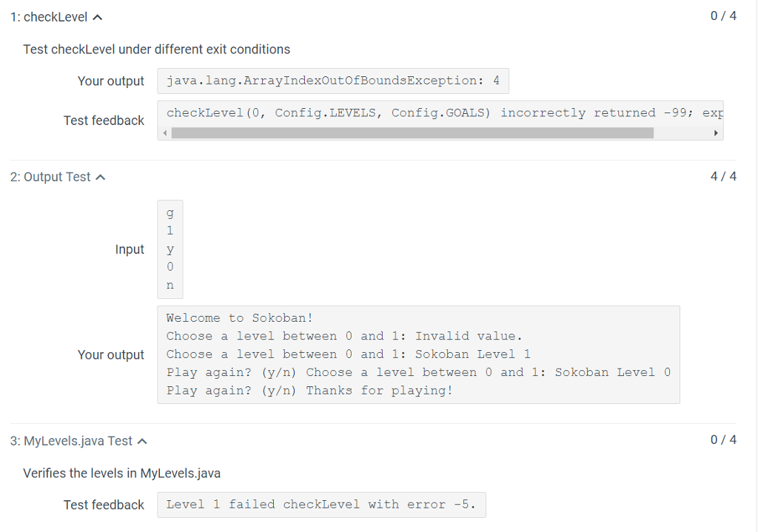This screenshot has height=532, width=758.
Task: Click the left scroll arrow in Test feedback
Action: (x=164, y=133)
